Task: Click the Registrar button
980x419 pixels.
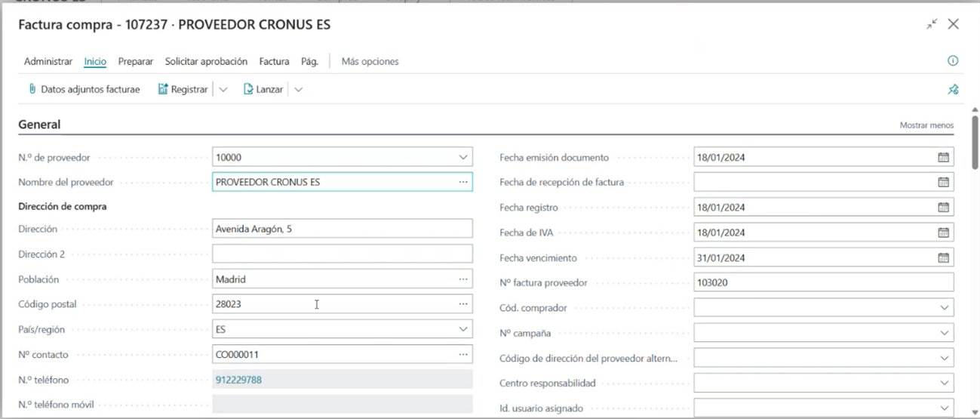Action: (x=183, y=89)
